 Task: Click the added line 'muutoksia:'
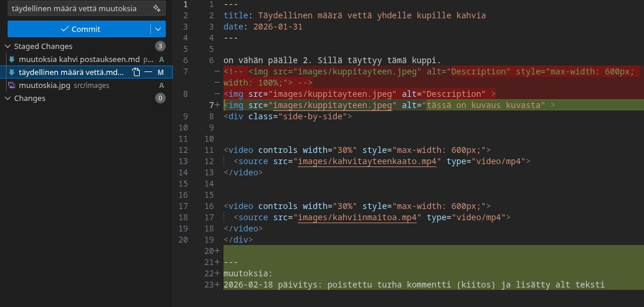pos(248,273)
